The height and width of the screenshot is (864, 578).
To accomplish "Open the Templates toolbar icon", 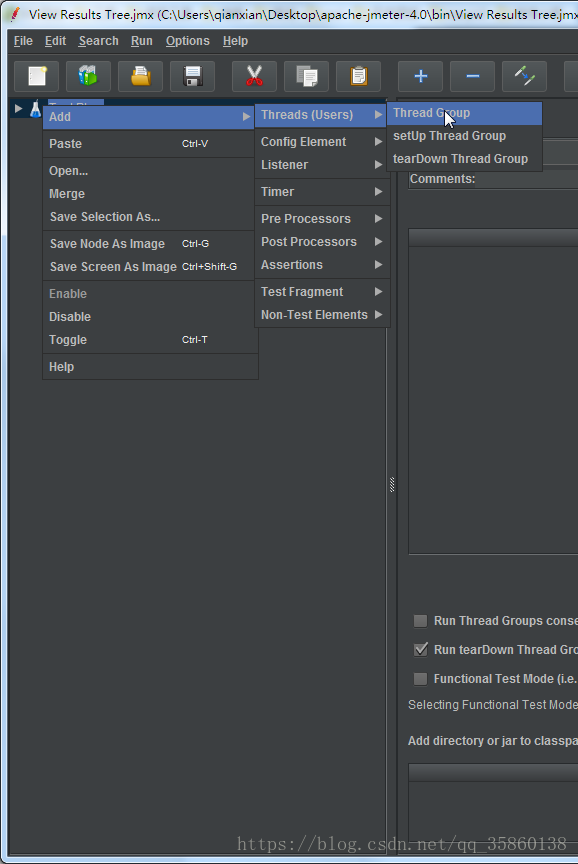I will click(88, 76).
